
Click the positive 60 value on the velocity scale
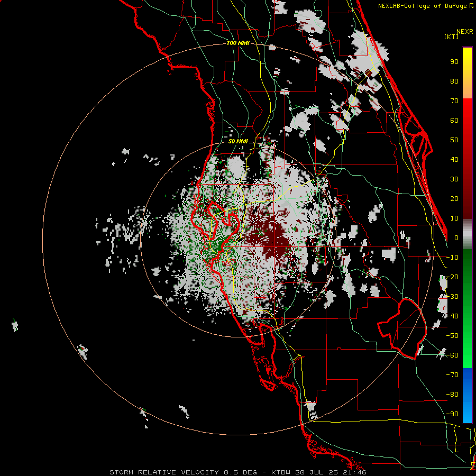click(x=454, y=121)
